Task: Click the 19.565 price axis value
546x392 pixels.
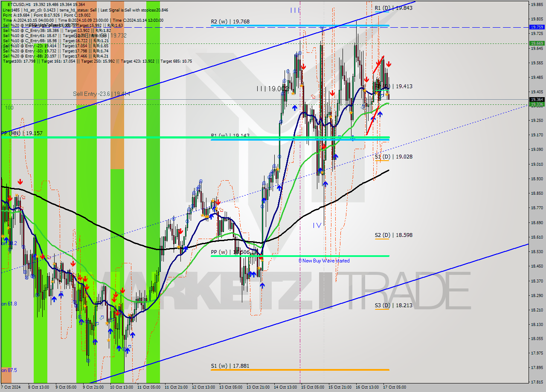Action: tap(537, 63)
